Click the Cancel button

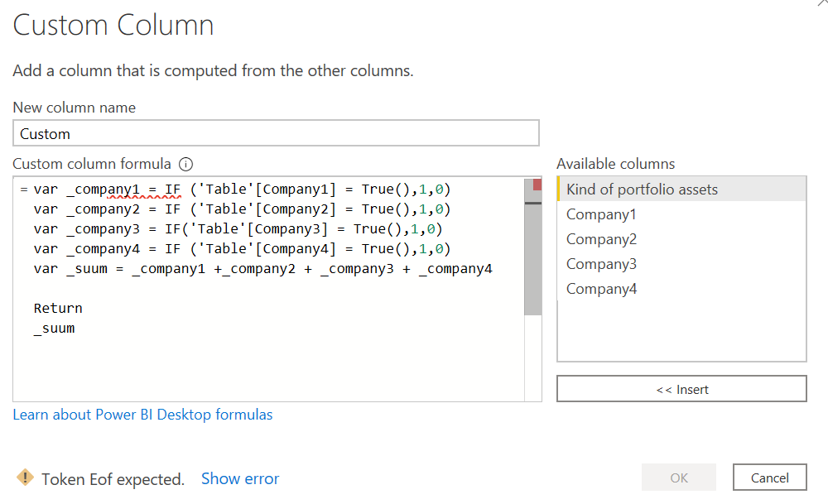(x=769, y=478)
